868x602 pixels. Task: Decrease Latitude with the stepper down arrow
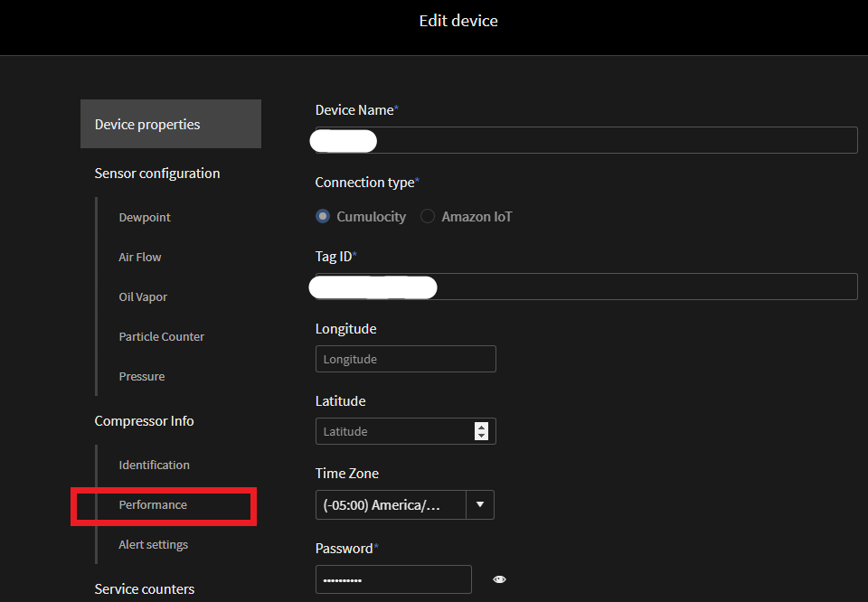pos(482,436)
